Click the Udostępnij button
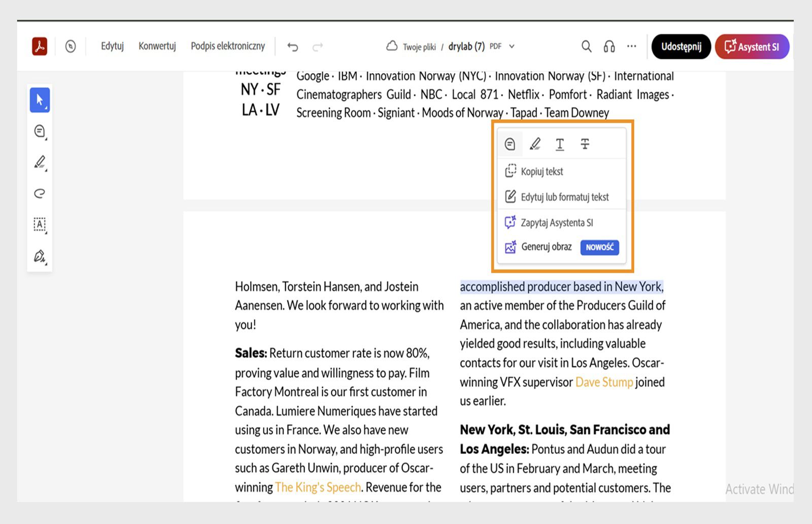This screenshot has width=812, height=524. (681, 47)
